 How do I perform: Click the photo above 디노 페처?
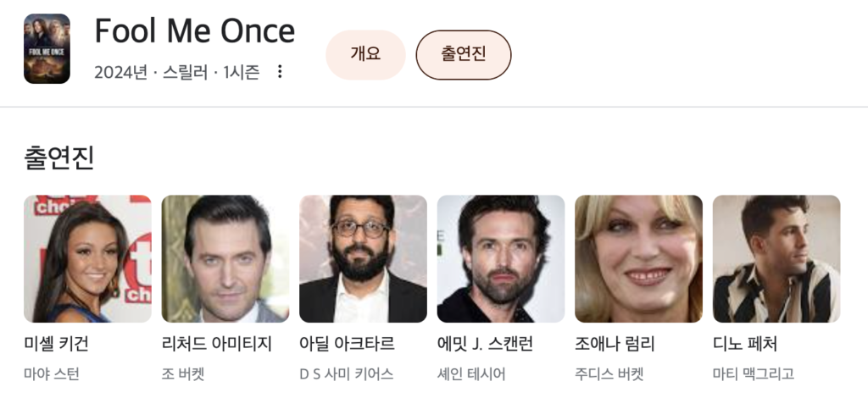(776, 258)
